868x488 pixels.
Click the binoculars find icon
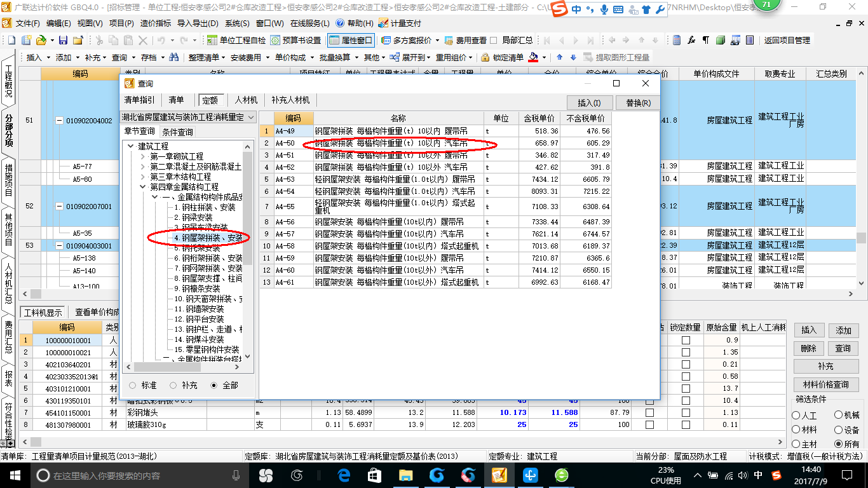pyautogui.click(x=173, y=57)
